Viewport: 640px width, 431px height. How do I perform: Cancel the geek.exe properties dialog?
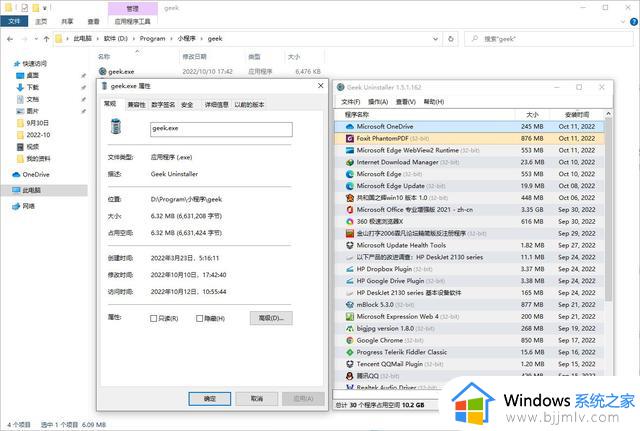[x=257, y=399]
